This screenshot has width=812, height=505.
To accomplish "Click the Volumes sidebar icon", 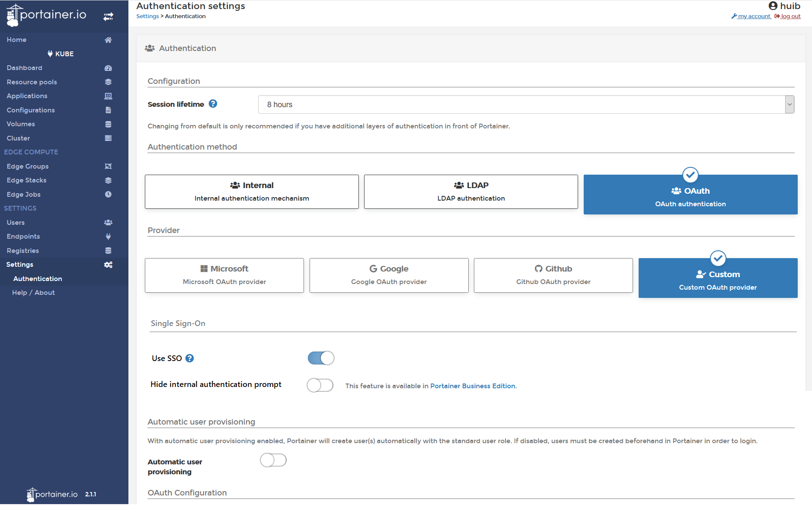I will [108, 124].
